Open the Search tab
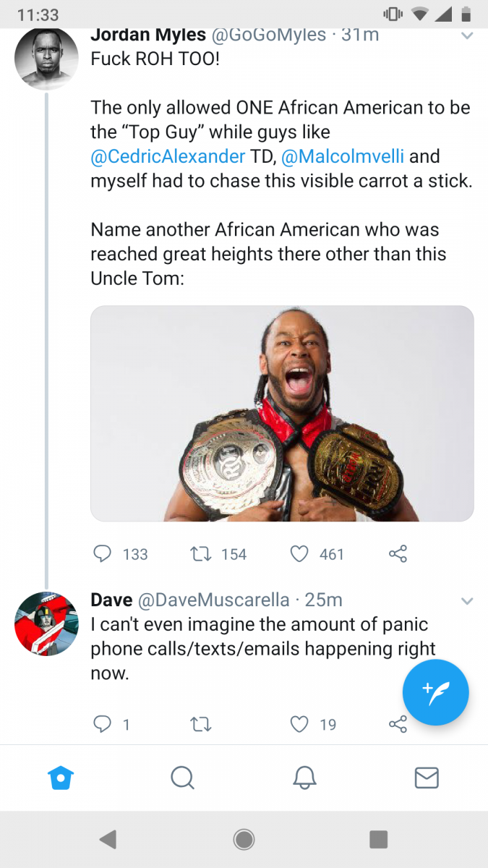The height and width of the screenshot is (868, 488). (182, 778)
